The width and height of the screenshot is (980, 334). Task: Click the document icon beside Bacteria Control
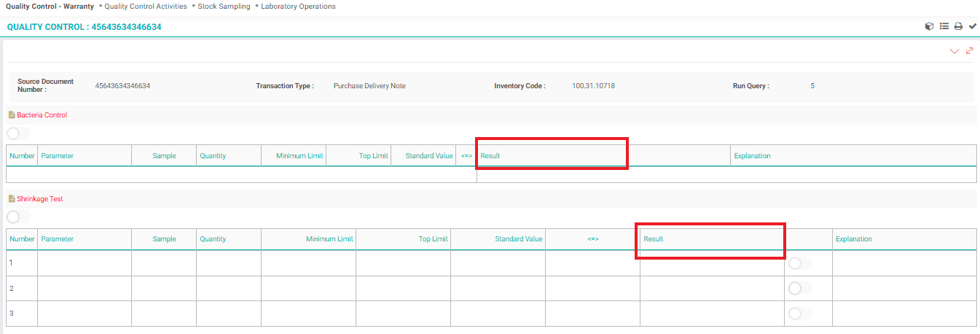pyautogui.click(x=12, y=115)
